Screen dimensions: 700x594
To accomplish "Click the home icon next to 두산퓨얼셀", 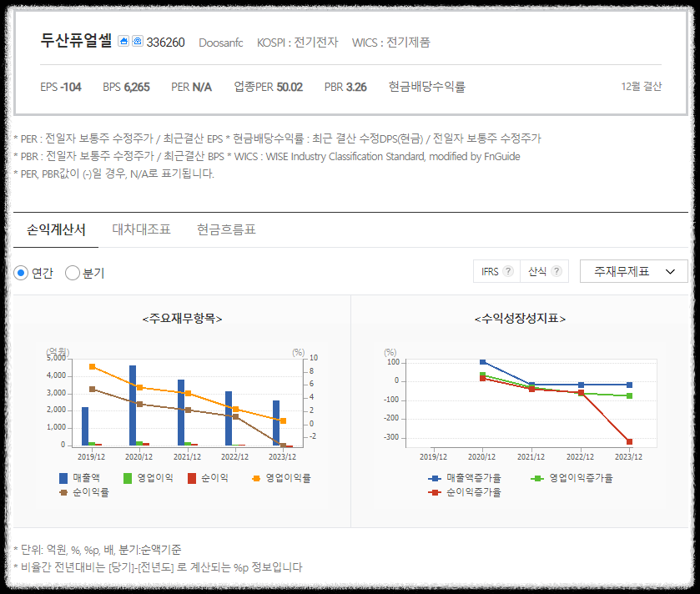I will click(x=123, y=41).
